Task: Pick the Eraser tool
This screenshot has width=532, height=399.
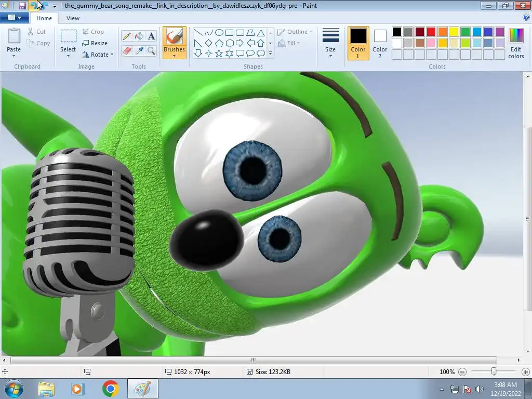Action: tap(127, 51)
